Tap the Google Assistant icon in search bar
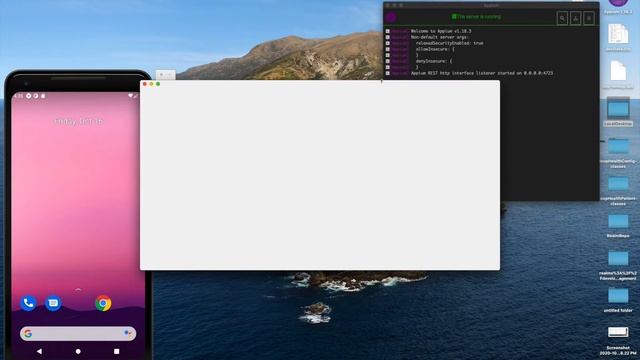Screen dimensions: 640x360 click(x=128, y=333)
